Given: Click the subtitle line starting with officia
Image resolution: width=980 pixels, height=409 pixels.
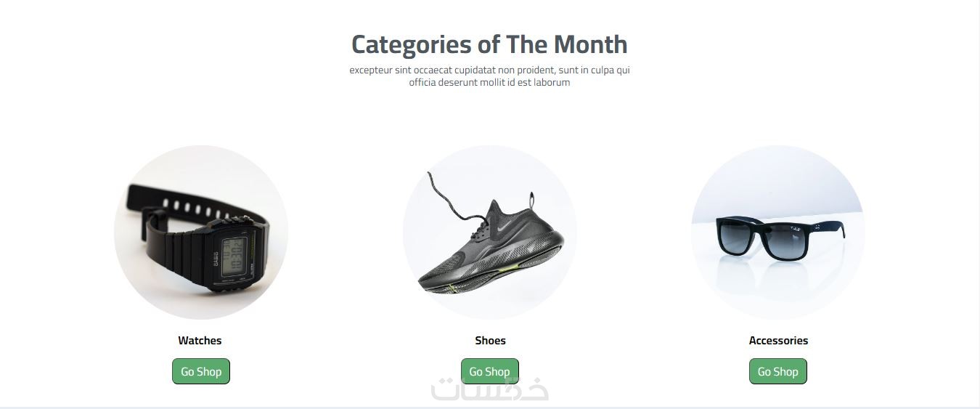Looking at the screenshot, I should point(489,82).
